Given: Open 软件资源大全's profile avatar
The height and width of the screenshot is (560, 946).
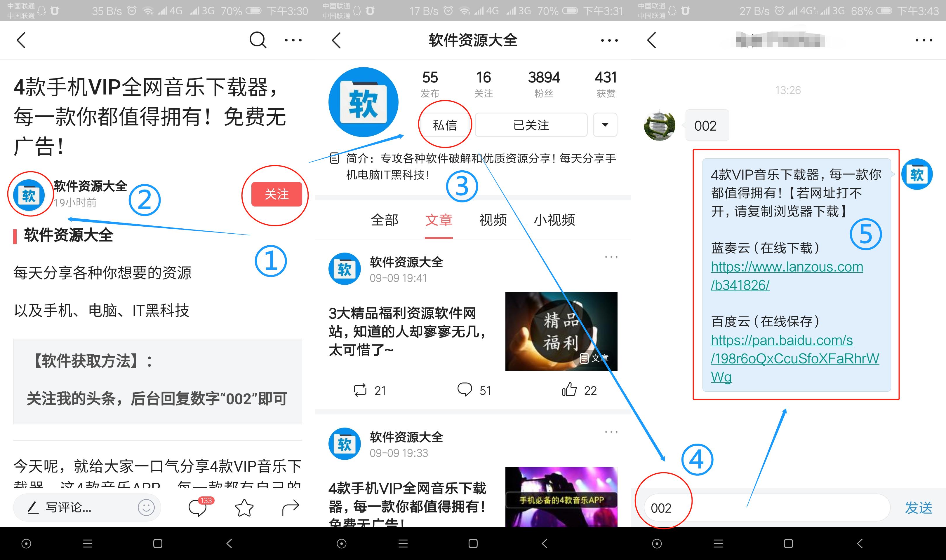Looking at the screenshot, I should [x=29, y=194].
